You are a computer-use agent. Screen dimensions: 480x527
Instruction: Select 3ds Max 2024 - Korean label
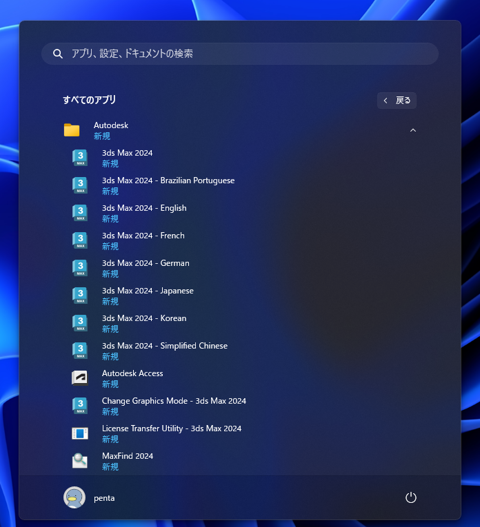144,318
